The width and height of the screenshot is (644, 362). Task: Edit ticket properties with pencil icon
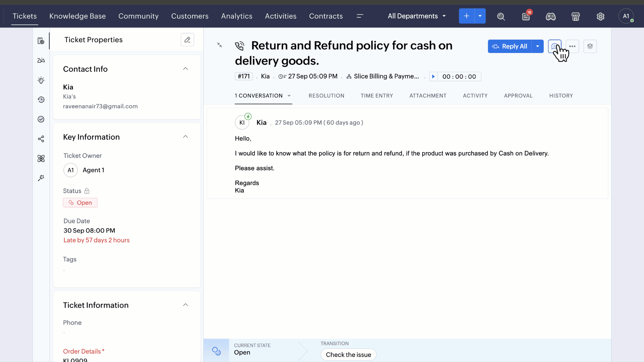coord(187,40)
